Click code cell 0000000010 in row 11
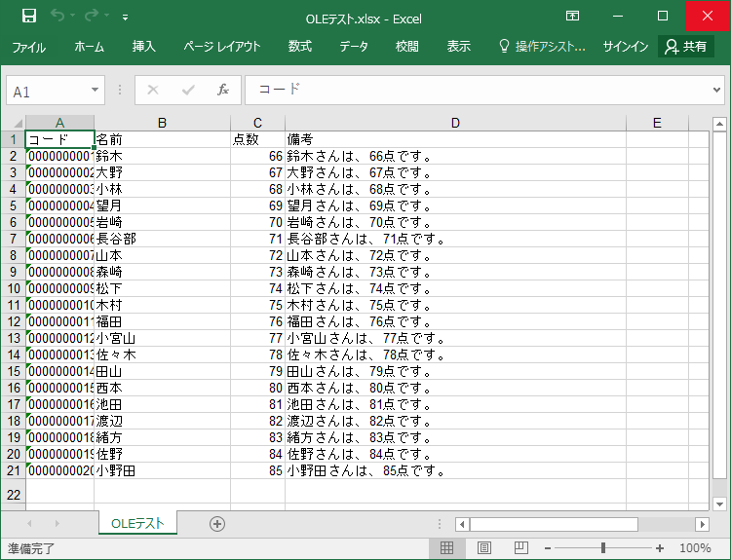Viewport: 731px width, 560px height. pyautogui.click(x=59, y=305)
